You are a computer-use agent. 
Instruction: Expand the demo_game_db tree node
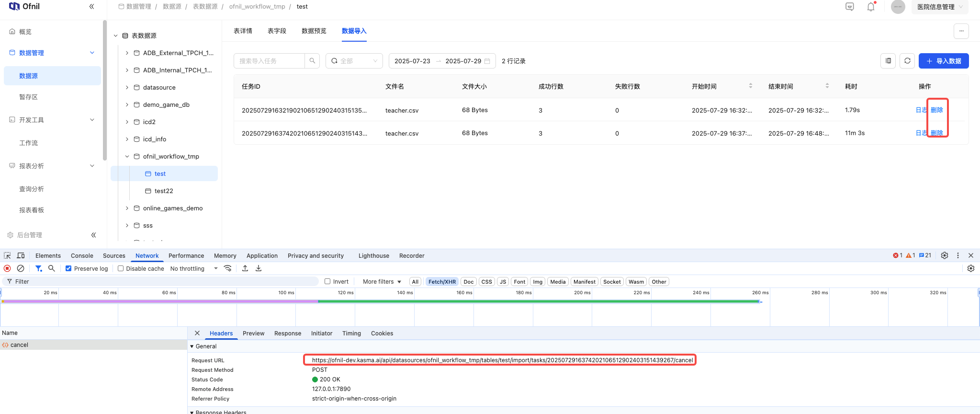[x=127, y=104]
